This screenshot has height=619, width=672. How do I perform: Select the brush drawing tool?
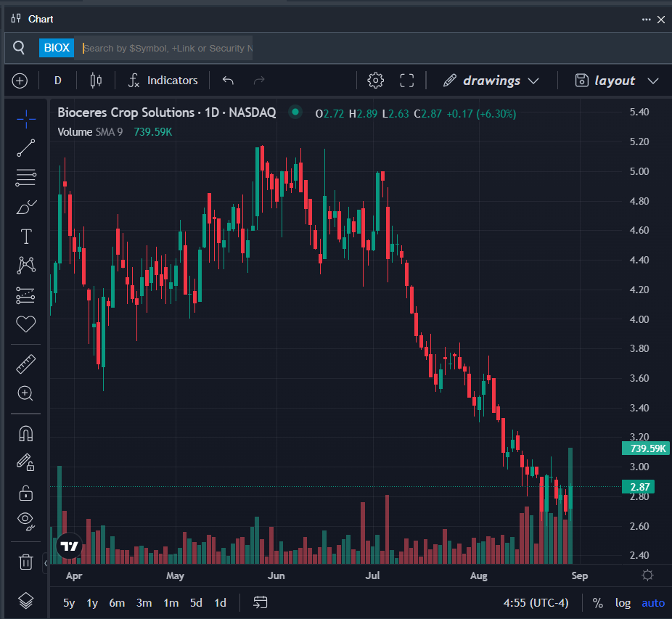click(x=25, y=207)
